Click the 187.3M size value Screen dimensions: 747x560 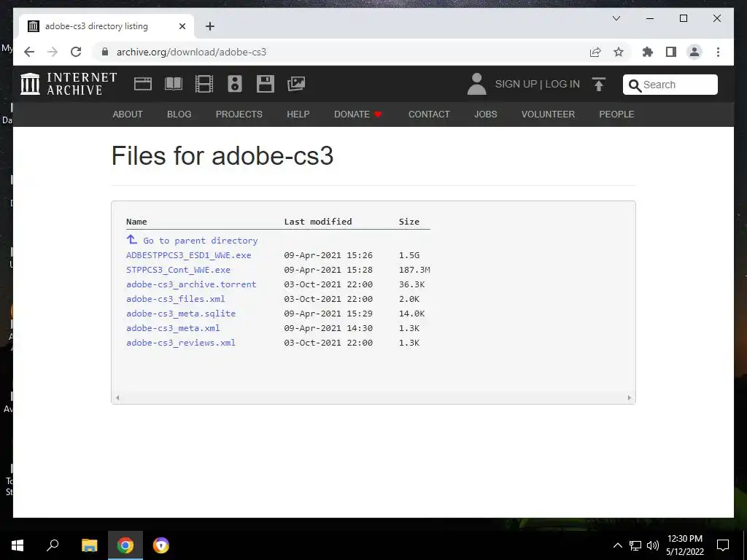pos(414,270)
